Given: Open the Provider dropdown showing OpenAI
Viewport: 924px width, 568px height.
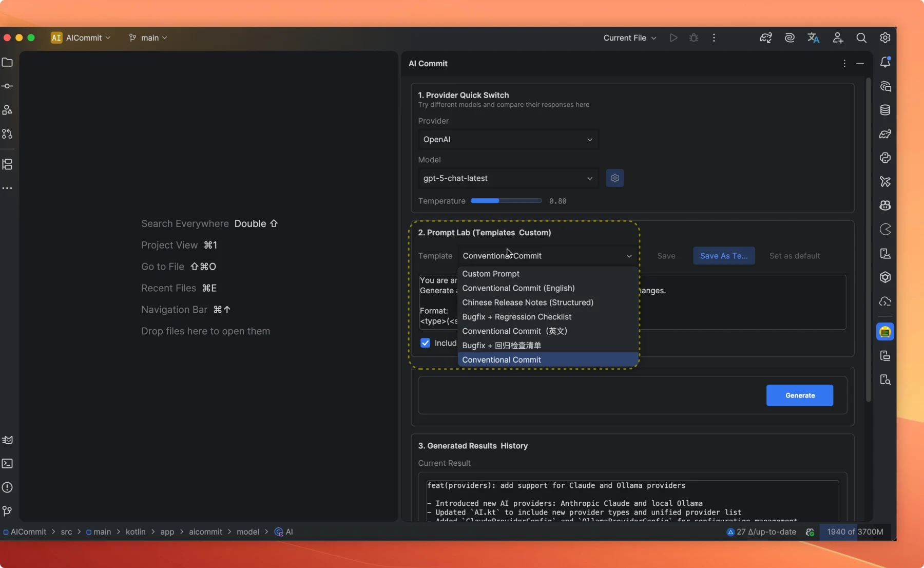Looking at the screenshot, I should click(x=508, y=139).
